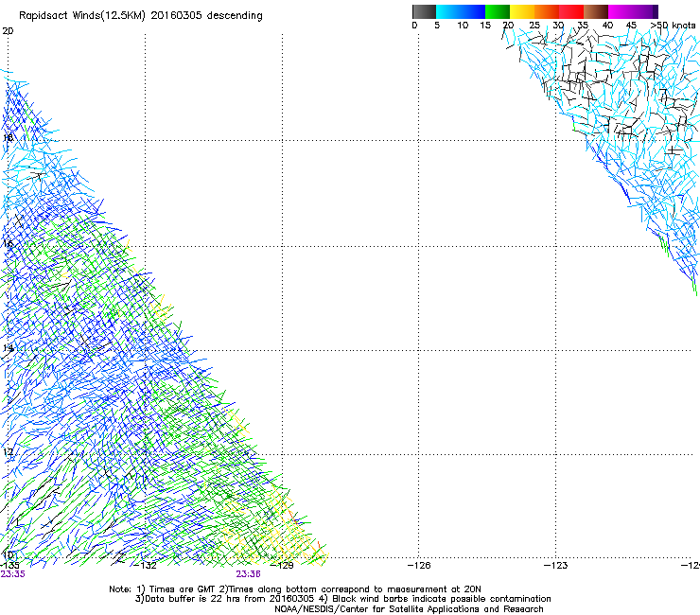Click the '-135' longitude axis label
The width and height of the screenshot is (700, 615).
click(x=9, y=566)
